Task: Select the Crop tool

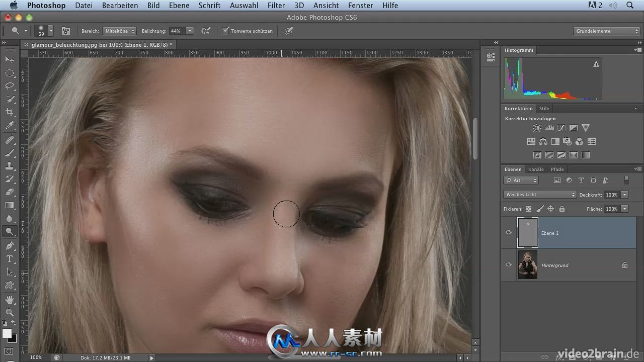Action: tap(10, 112)
